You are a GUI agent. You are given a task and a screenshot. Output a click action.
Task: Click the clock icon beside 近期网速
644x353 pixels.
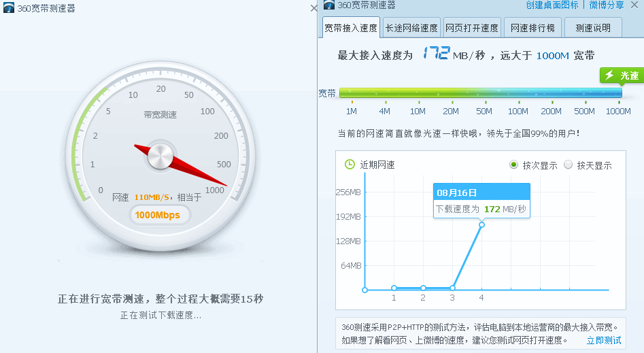coord(350,165)
